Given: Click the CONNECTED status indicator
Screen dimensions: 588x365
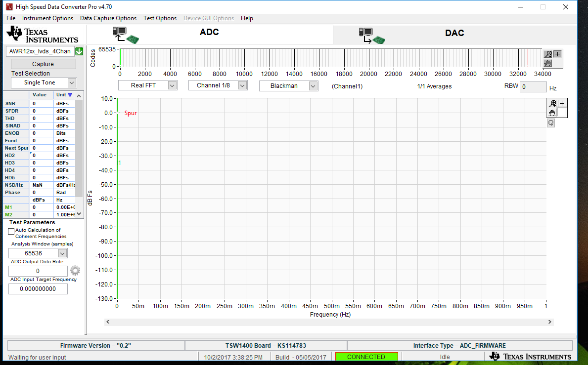Looking at the screenshot, I should (366, 357).
